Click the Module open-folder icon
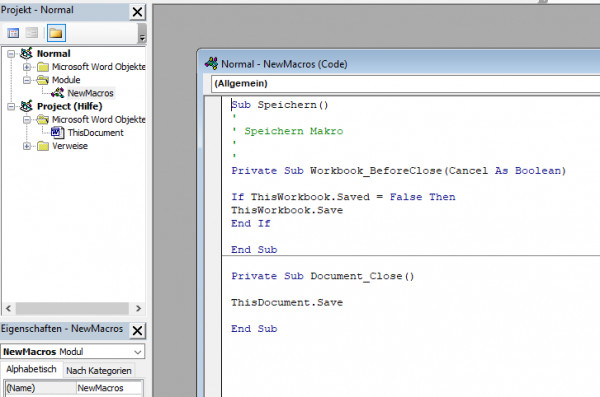The height and width of the screenshot is (397, 600). click(x=43, y=80)
